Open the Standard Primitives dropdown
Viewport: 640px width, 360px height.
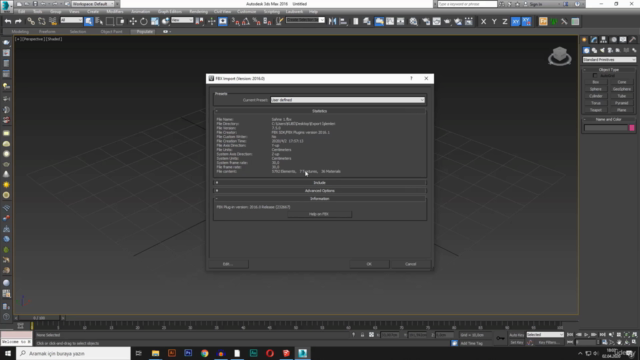click(609, 60)
